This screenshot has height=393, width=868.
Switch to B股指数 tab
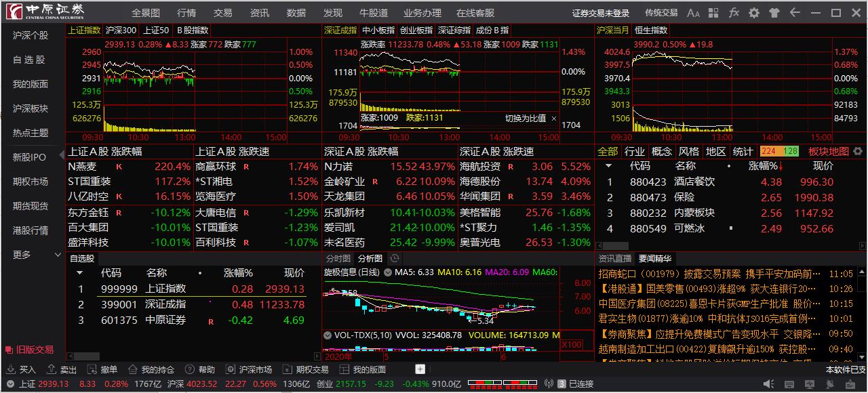[x=193, y=30]
